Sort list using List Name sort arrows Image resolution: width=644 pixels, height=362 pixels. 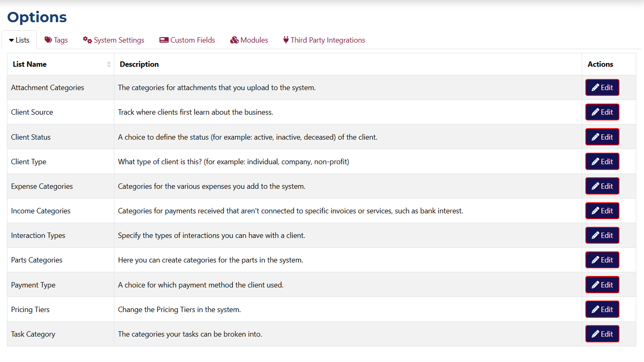pos(109,64)
